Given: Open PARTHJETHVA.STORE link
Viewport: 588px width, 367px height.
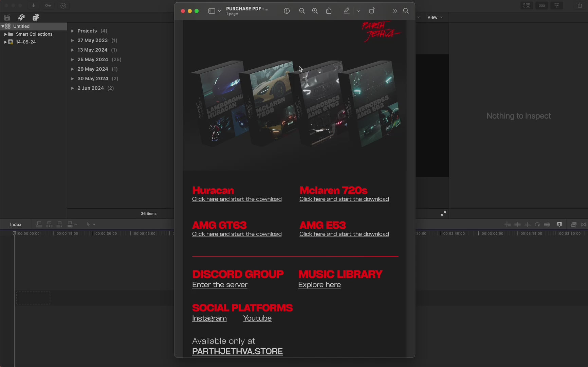Looking at the screenshot, I should [x=237, y=351].
